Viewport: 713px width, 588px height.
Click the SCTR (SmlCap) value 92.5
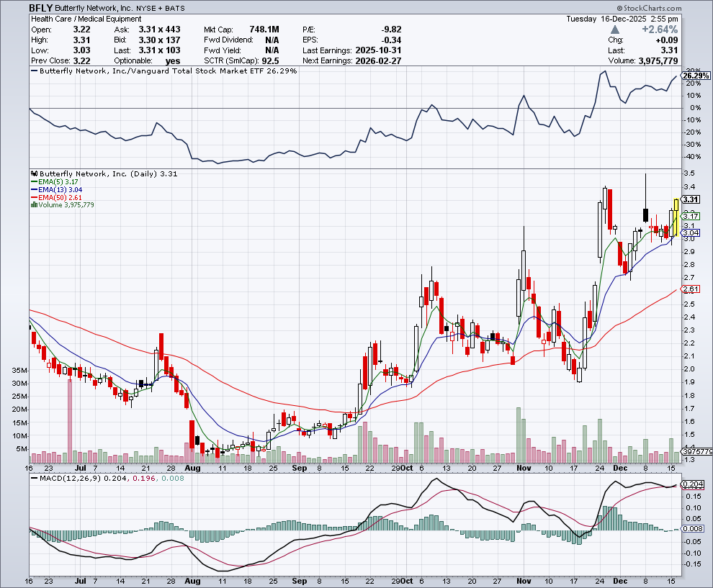pyautogui.click(x=270, y=61)
